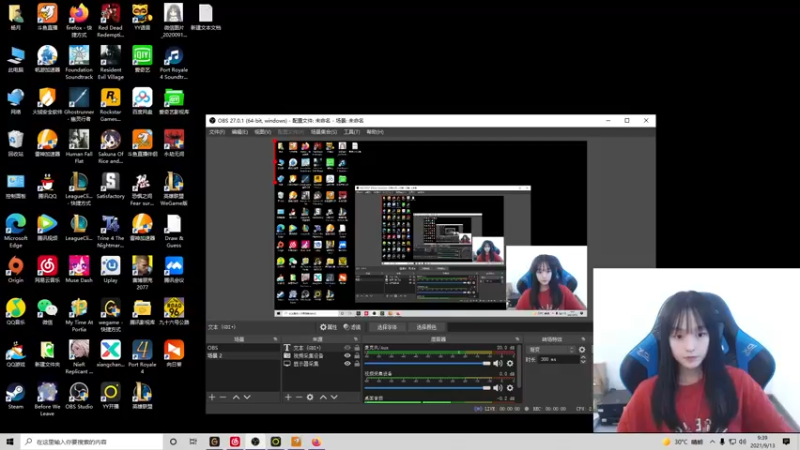Mute the video capture device speaker icon
800x450 pixels.
pos(498,388)
